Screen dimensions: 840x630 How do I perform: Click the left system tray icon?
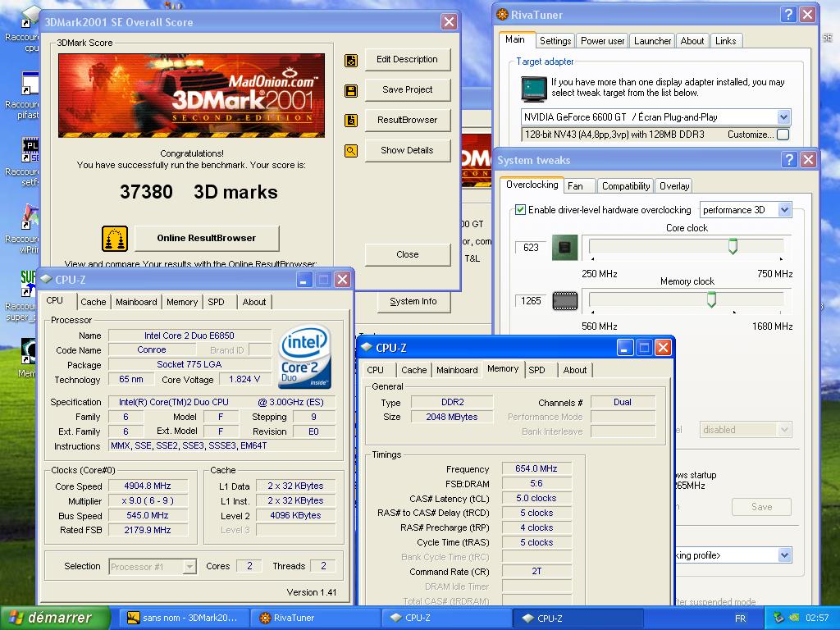tap(779, 618)
